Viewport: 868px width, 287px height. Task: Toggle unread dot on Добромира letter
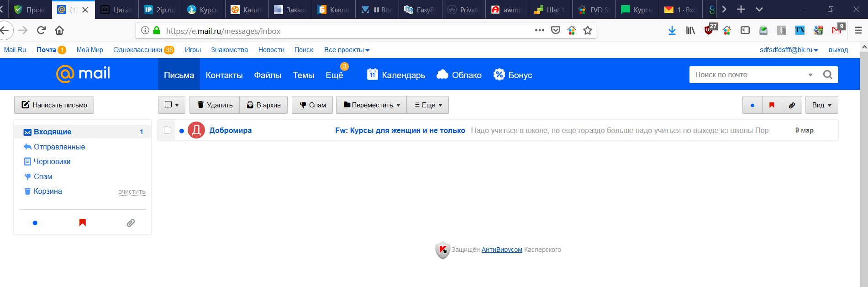pyautogui.click(x=182, y=131)
